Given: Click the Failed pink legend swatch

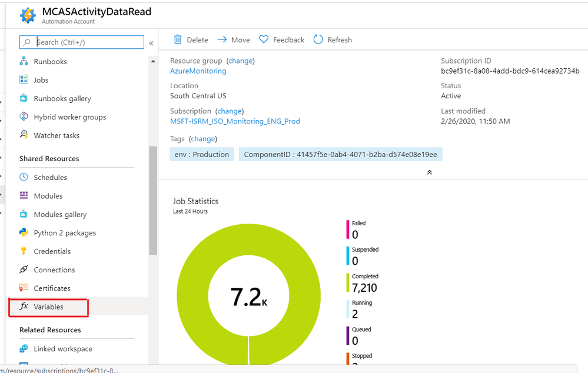Looking at the screenshot, I should [x=348, y=229].
